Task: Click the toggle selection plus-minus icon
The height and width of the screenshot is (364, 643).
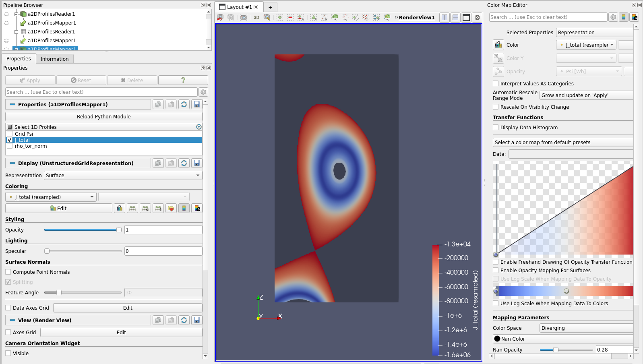Action: click(x=301, y=17)
